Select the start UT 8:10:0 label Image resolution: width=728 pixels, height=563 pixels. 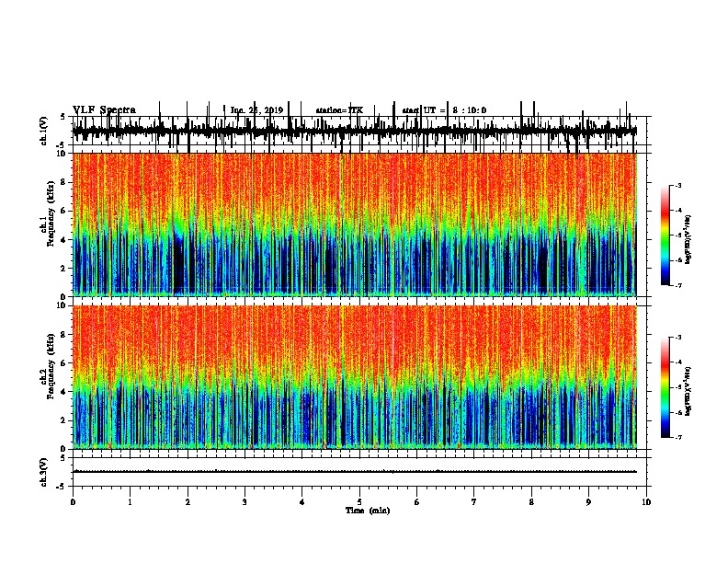pos(444,110)
